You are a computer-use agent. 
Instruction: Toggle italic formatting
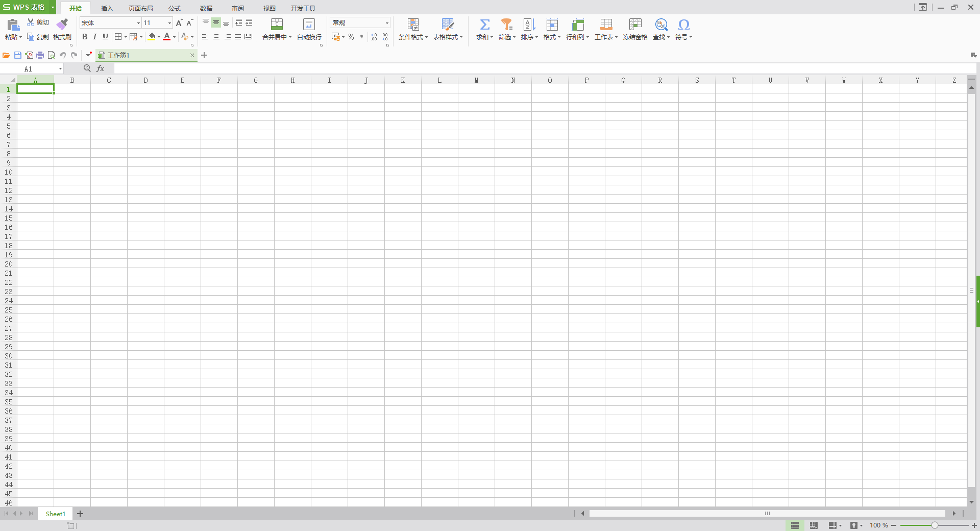click(x=95, y=37)
